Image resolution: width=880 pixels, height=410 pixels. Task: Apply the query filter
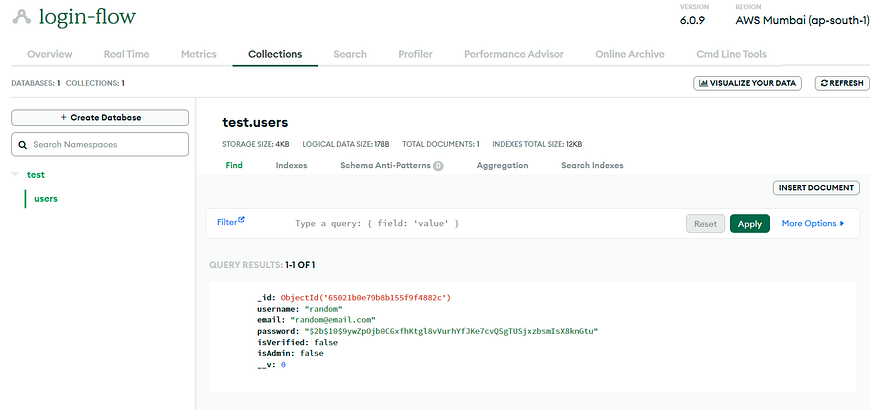[749, 224]
